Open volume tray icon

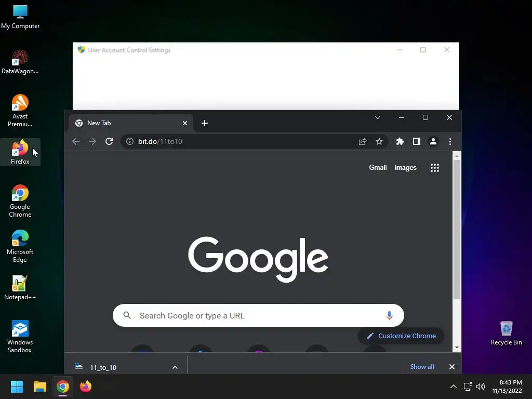(x=481, y=387)
